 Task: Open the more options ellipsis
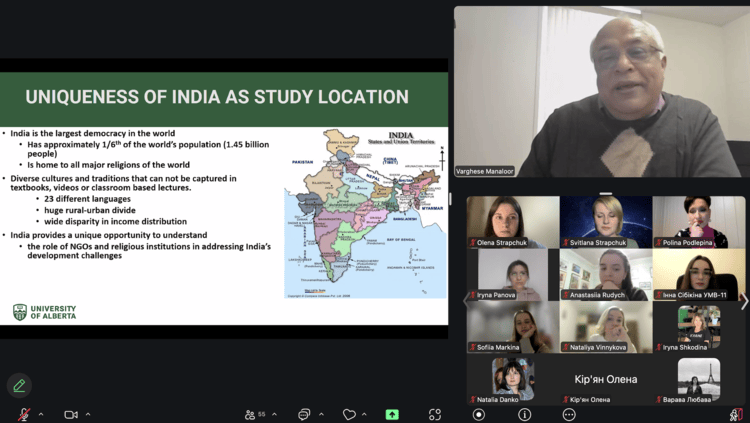point(569,414)
